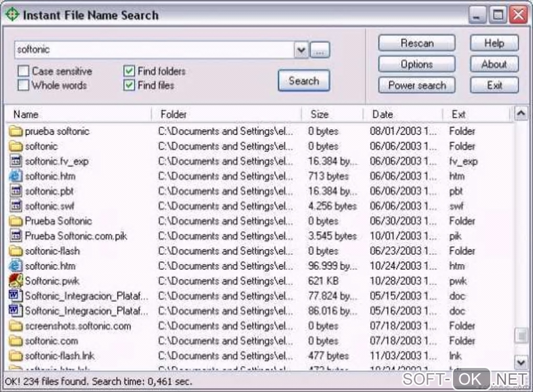Click the folder icon of 'prueba softonic' row
Screen dimensions: 533x392
click(15, 131)
